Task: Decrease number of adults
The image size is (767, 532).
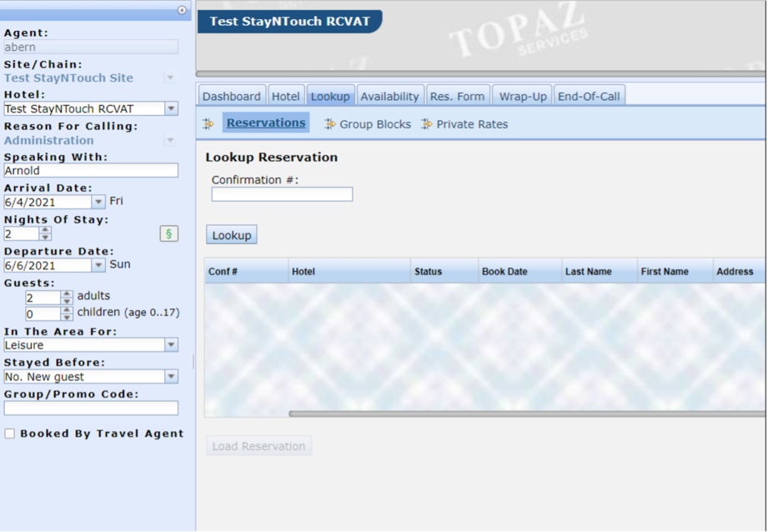Action: (67, 300)
